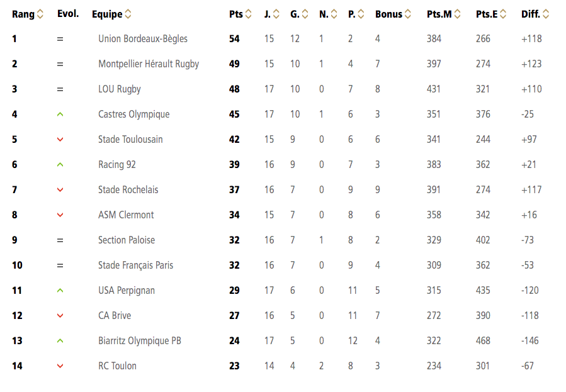Click red down arrow for CA Brive

tap(60, 315)
